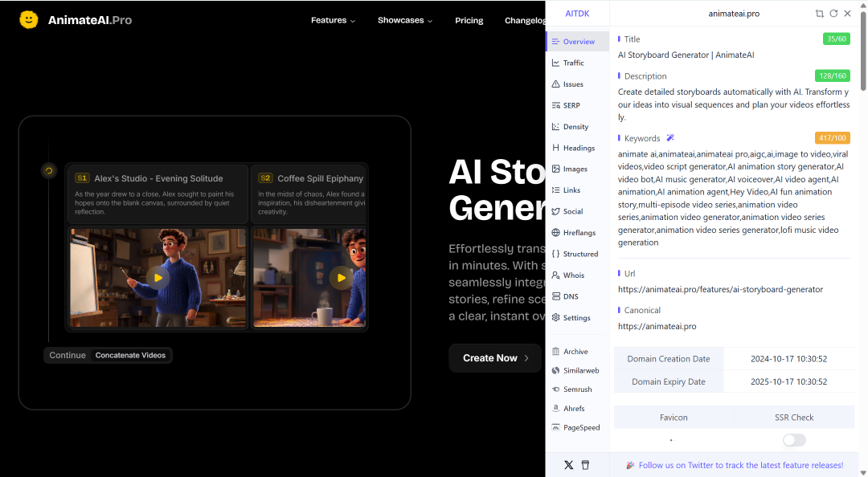This screenshot has height=477, width=868.
Task: Close the AITDK panel
Action: coord(848,14)
